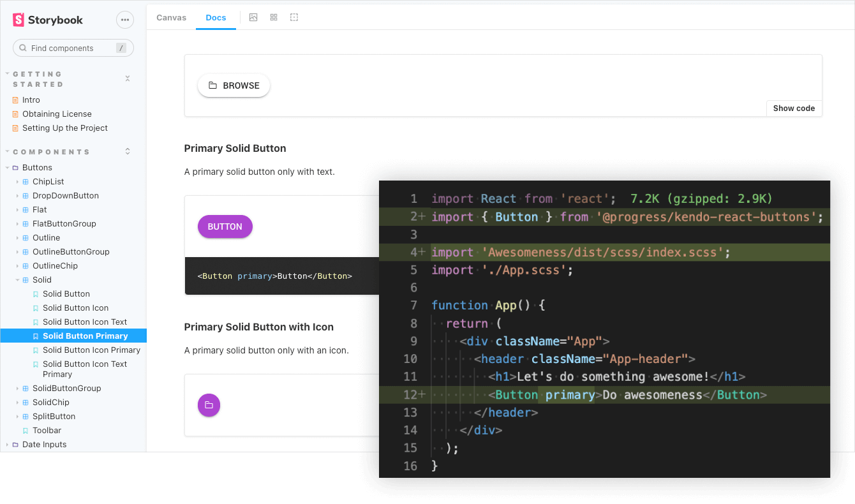Click Primary Solid Button with Icon heading

pos(259,327)
